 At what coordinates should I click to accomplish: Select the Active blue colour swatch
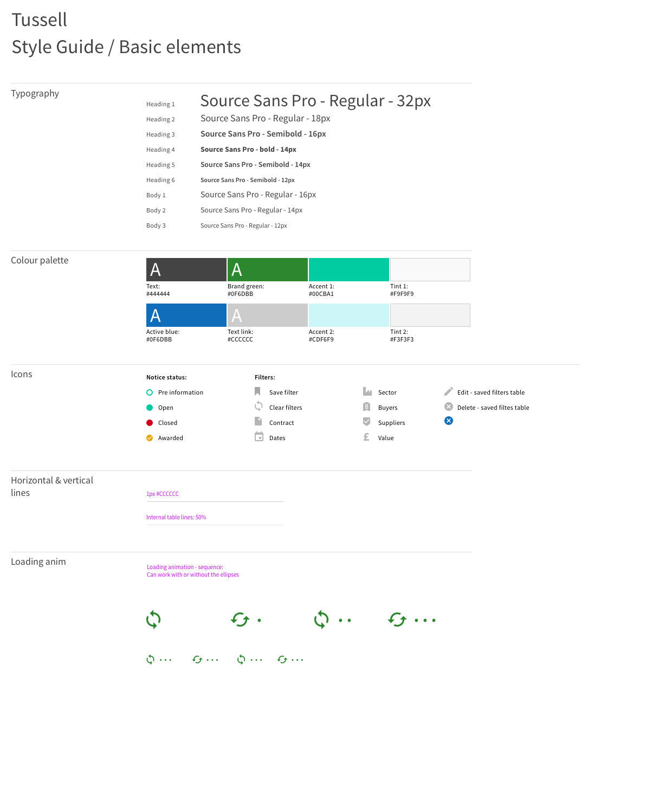tap(186, 315)
